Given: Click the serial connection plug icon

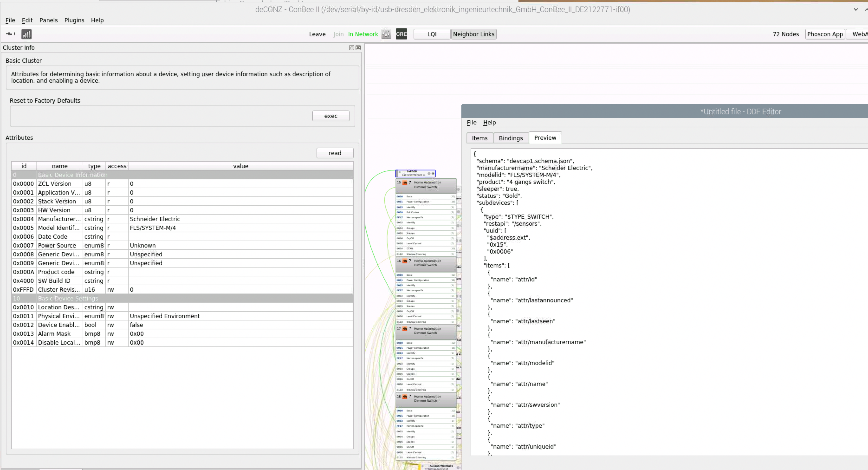Looking at the screenshot, I should 10,34.
